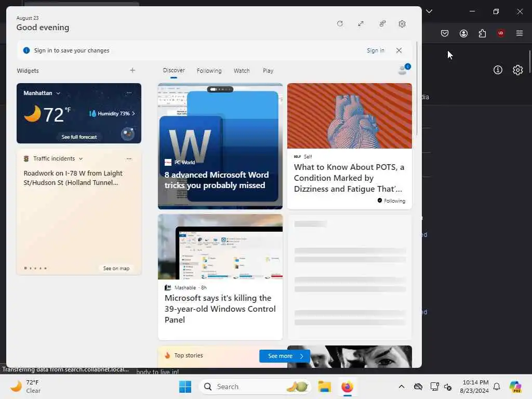Click the uBlock Origin toolbar icon
The image size is (532, 399).
point(500,33)
